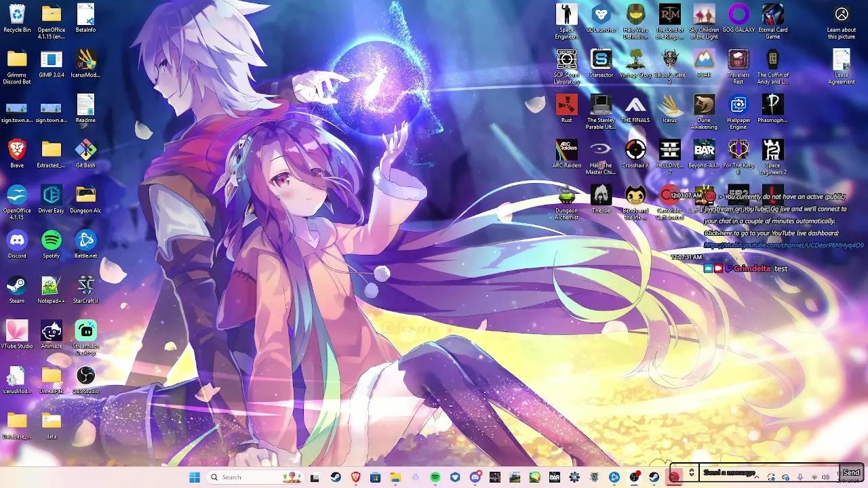This screenshot has height=488, width=868.
Task: Launch The Isle from the desktop
Action: (601, 200)
